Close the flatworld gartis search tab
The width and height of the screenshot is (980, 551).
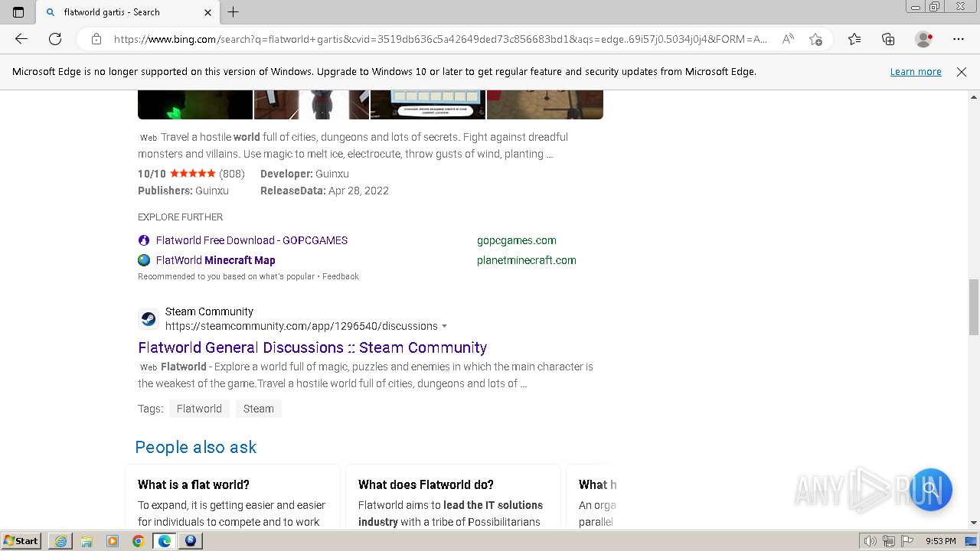[208, 12]
